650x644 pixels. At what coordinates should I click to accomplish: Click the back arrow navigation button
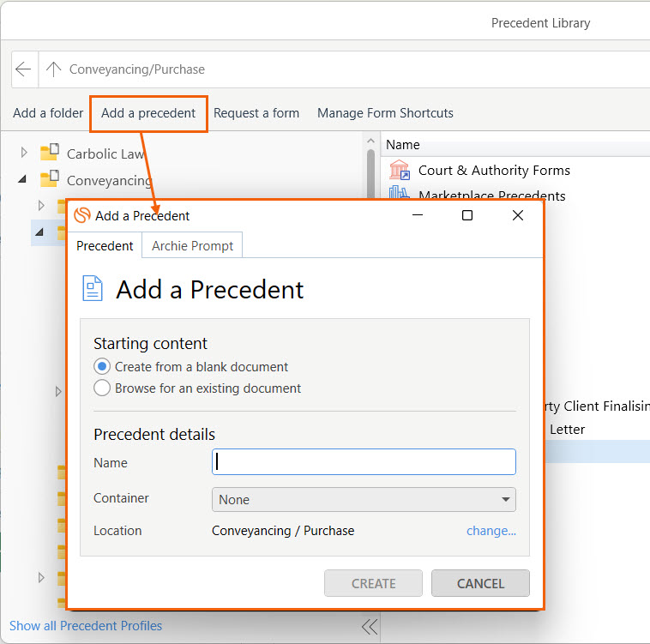[x=24, y=69]
